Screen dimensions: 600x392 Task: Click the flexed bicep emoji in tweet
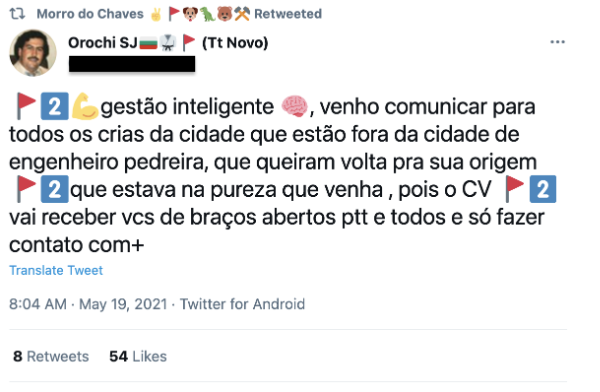85,106
